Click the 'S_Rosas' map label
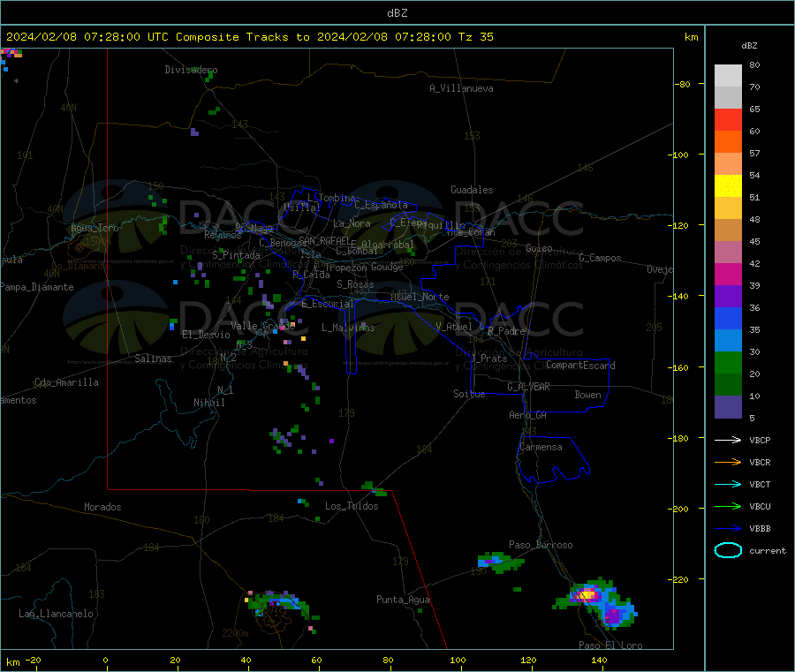 355,284
